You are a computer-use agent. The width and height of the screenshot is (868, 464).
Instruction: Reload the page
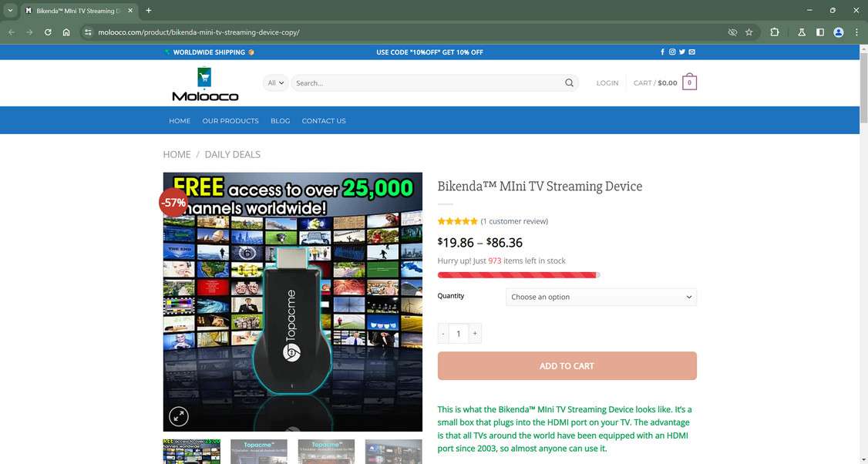(x=48, y=32)
